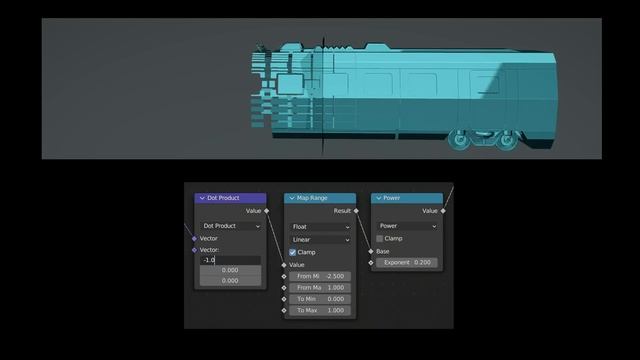Click the Exponent 0.200 field
Viewport: 640px width, 360px height.
point(407,262)
